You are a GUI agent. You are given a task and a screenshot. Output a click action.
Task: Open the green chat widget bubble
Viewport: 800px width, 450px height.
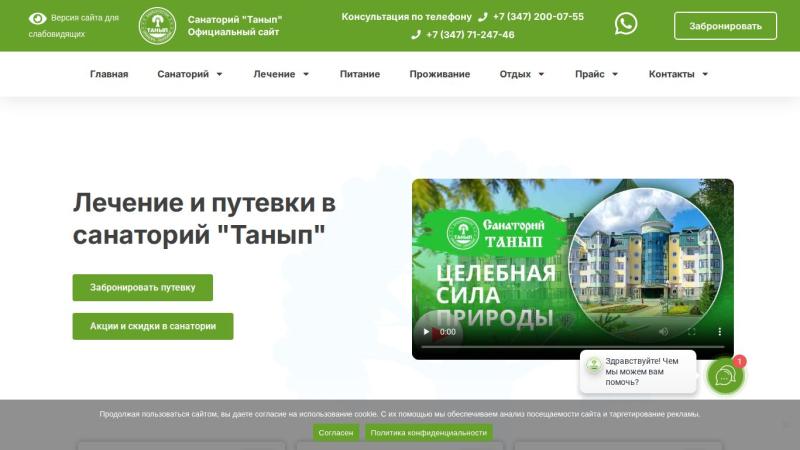click(x=724, y=377)
